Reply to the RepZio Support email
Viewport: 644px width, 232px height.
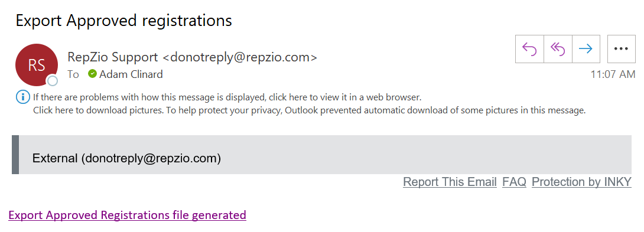529,49
